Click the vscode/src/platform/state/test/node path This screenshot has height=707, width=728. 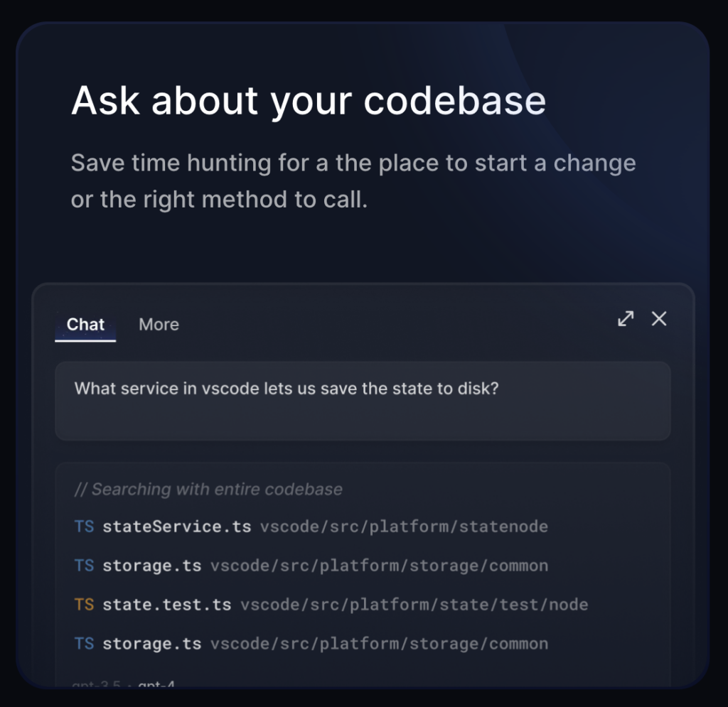[x=414, y=605]
